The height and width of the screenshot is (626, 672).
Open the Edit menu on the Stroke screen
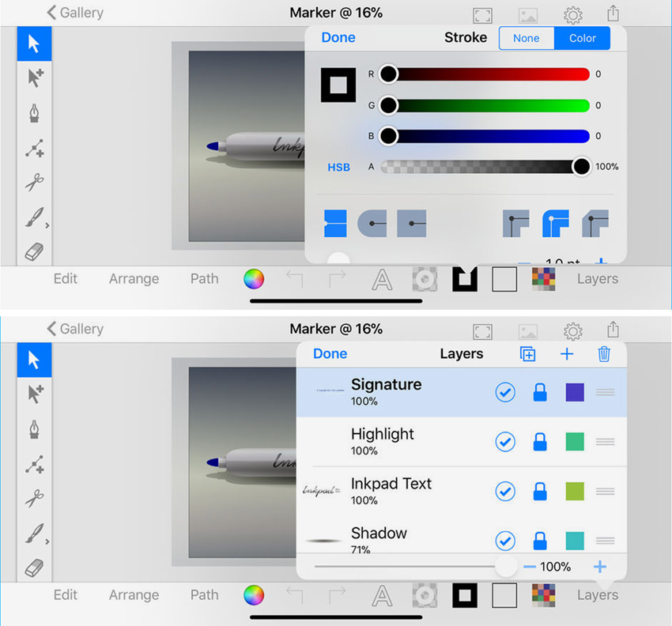coord(65,279)
